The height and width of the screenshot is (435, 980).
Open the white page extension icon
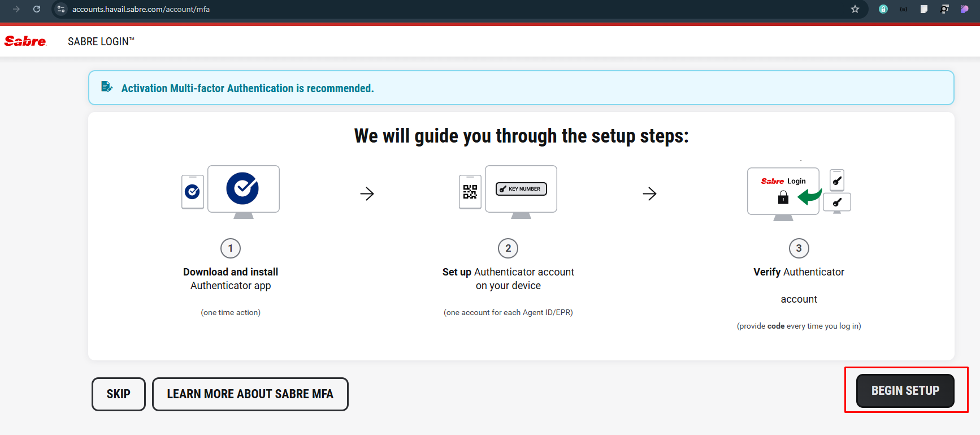[x=923, y=9]
